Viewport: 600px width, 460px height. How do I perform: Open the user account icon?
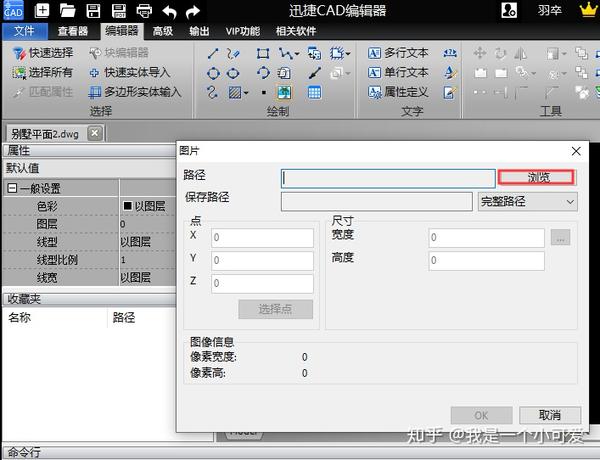tap(509, 10)
